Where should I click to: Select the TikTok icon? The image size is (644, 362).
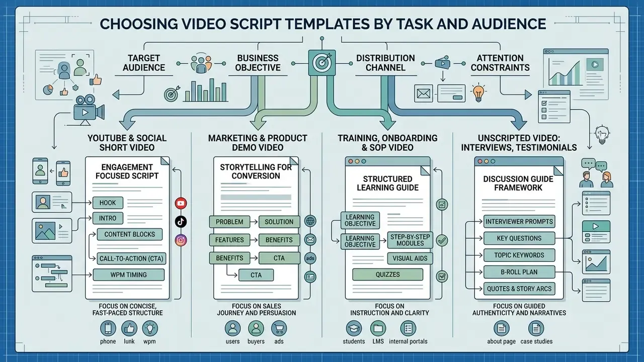coord(181,222)
